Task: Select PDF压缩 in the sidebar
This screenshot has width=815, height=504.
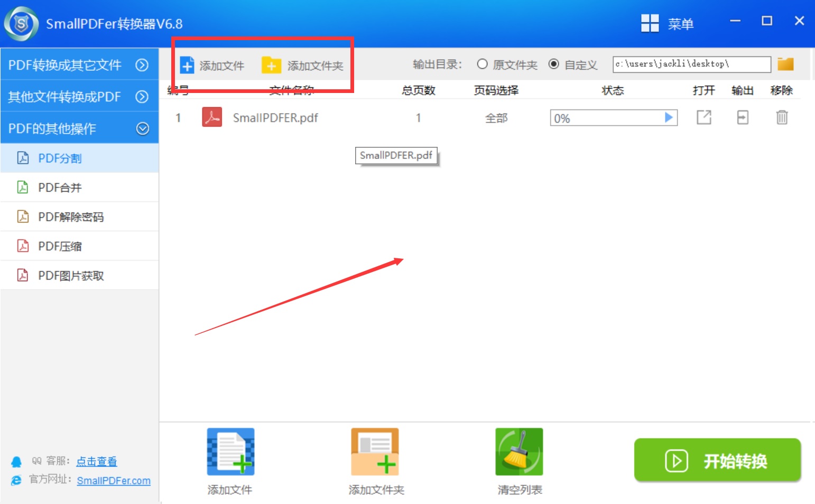Action: click(x=79, y=246)
